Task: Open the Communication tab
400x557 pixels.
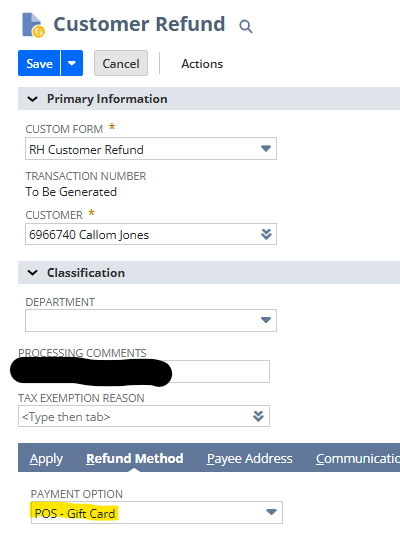Action: tap(358, 459)
